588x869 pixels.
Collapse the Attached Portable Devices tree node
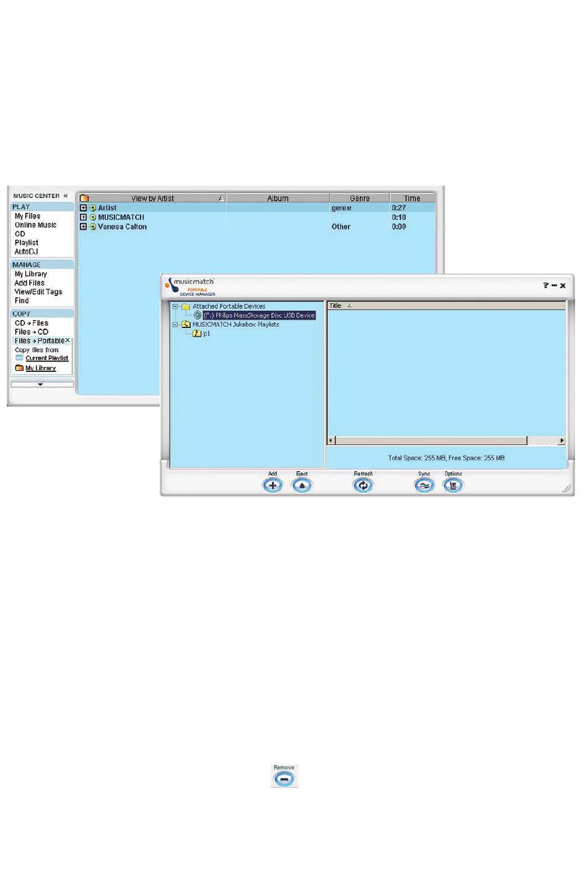[x=176, y=306]
